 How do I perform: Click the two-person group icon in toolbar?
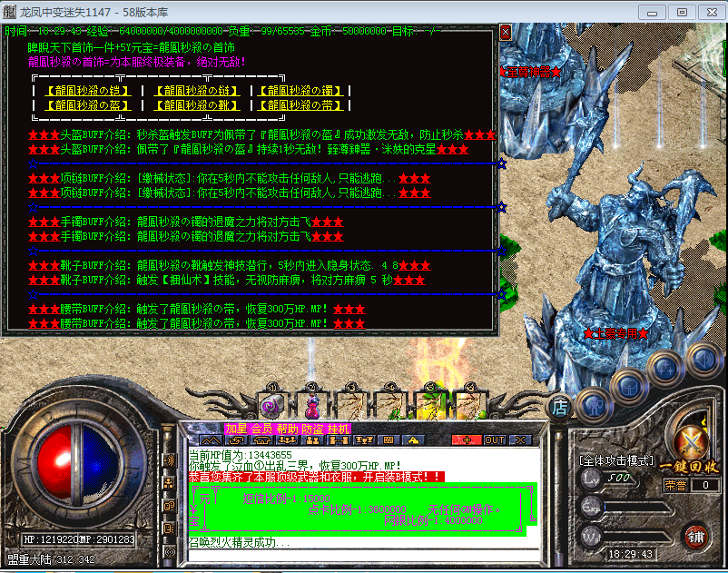tap(312, 440)
